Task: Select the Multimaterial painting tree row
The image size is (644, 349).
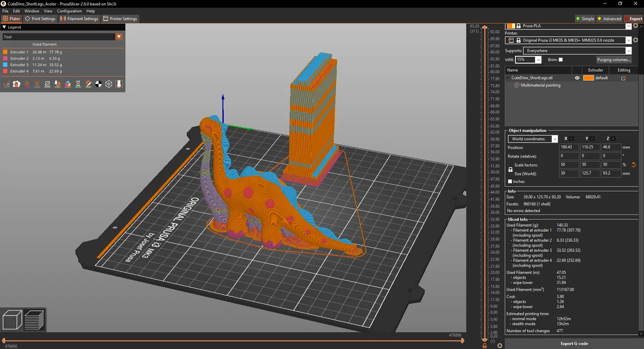Action: [x=571, y=85]
